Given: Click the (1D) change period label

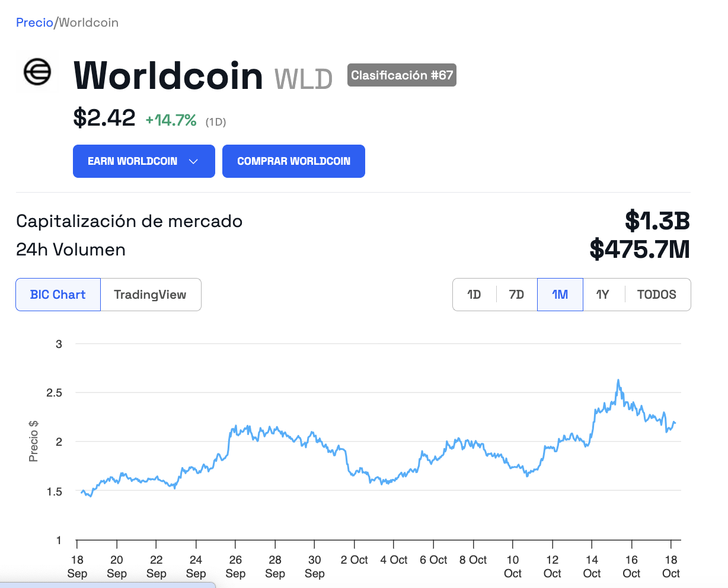Looking at the screenshot, I should point(216,122).
